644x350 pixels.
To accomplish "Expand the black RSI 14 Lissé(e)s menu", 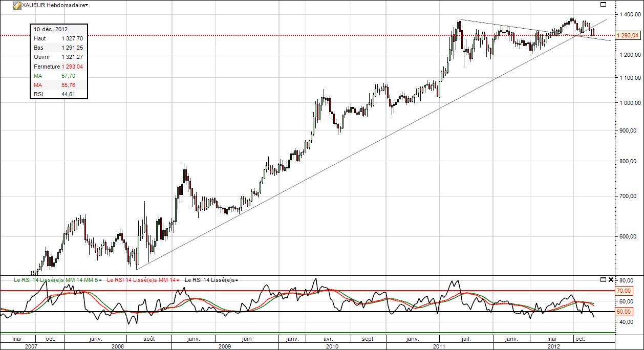I will [237, 280].
